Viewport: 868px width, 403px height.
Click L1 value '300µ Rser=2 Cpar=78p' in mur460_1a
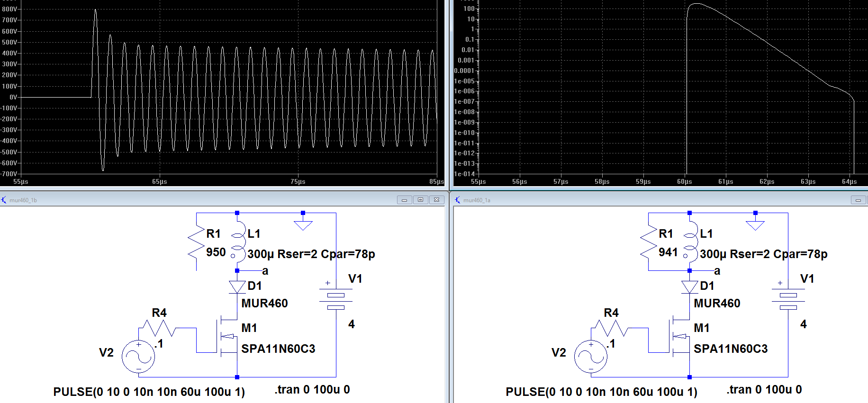pos(764,254)
